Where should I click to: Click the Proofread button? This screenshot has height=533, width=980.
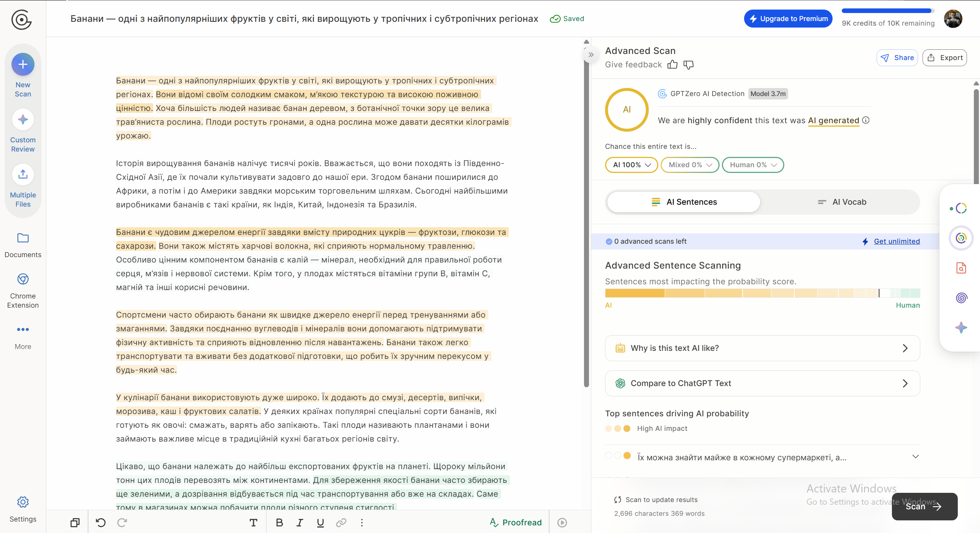point(515,523)
